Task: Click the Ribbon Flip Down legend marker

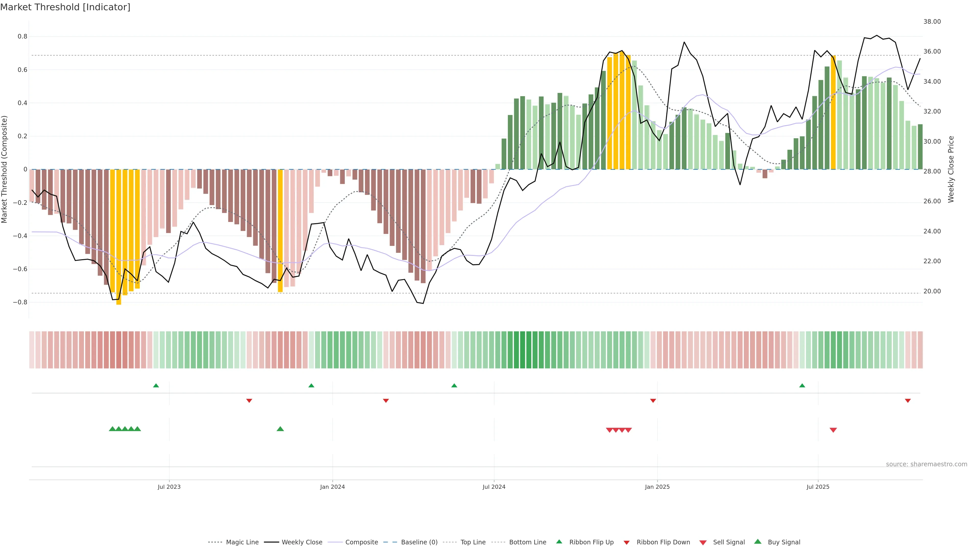Action: click(626, 543)
